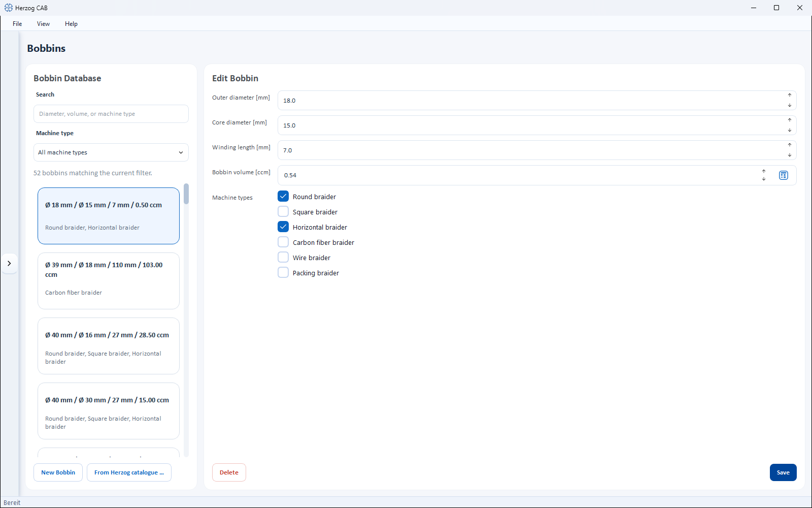Open the All machine types dropdown

click(111, 152)
